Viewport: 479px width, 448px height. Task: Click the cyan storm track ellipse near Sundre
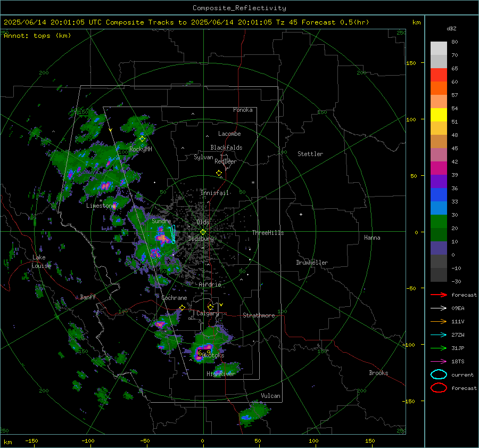tap(173, 234)
